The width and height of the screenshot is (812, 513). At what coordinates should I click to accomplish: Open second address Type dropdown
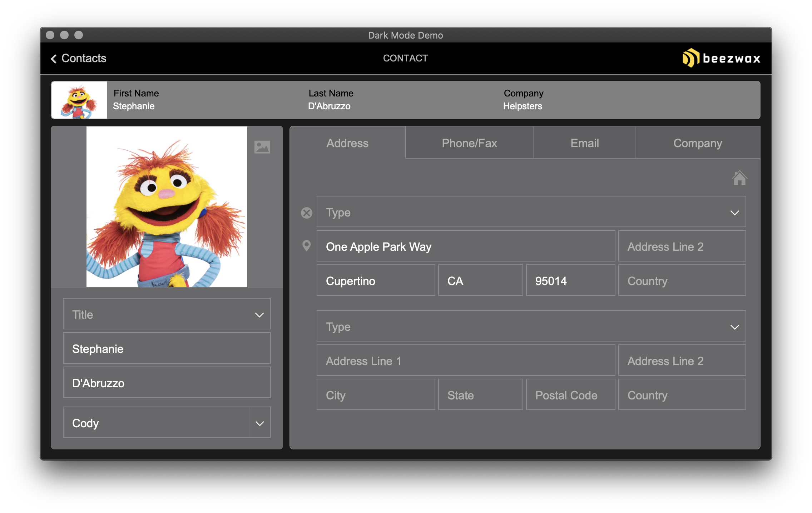[531, 326]
